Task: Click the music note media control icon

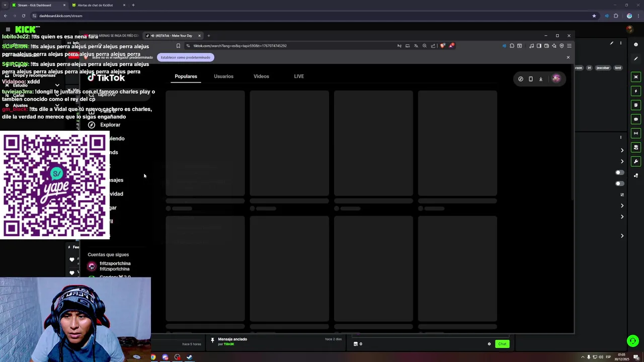Action: (531, 46)
